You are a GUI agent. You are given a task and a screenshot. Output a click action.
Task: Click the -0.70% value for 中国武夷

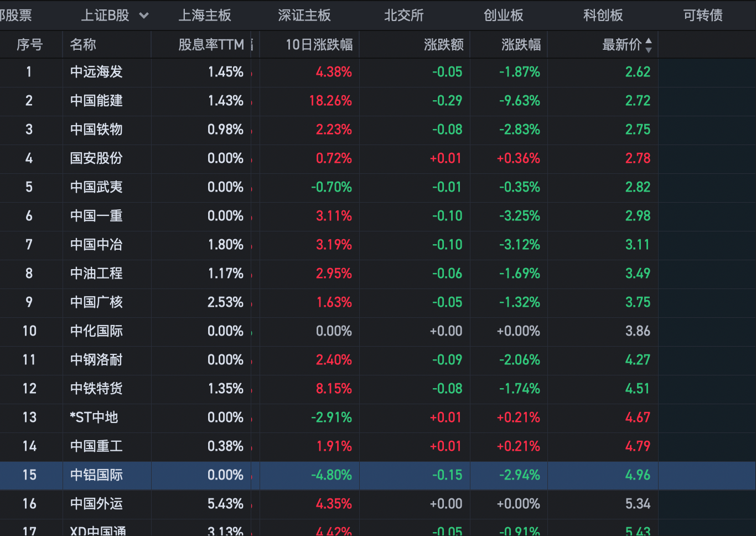click(332, 187)
